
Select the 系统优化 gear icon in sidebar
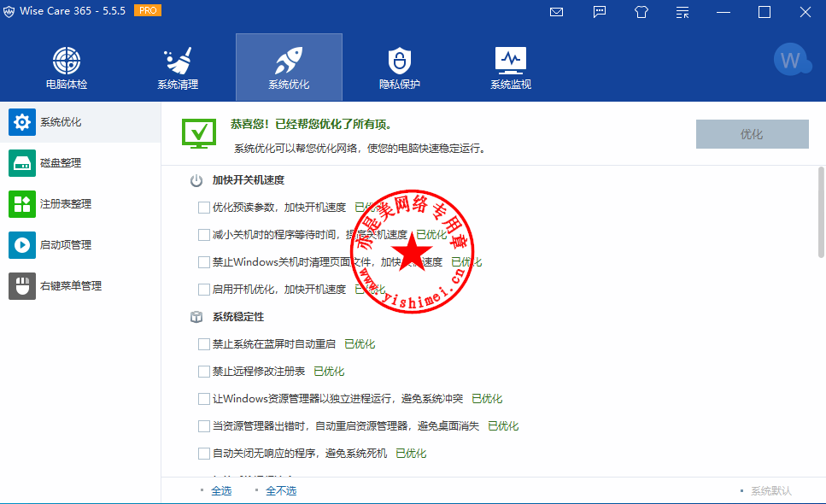tap(22, 122)
